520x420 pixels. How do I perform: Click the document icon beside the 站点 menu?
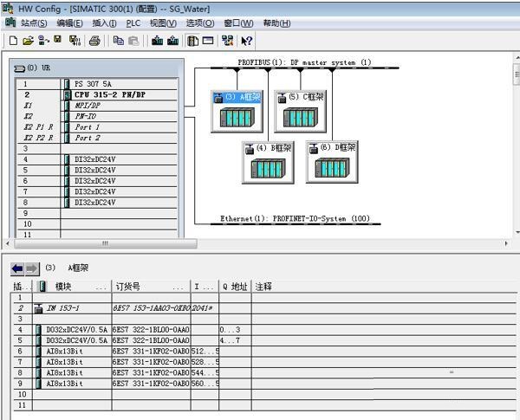click(x=10, y=23)
